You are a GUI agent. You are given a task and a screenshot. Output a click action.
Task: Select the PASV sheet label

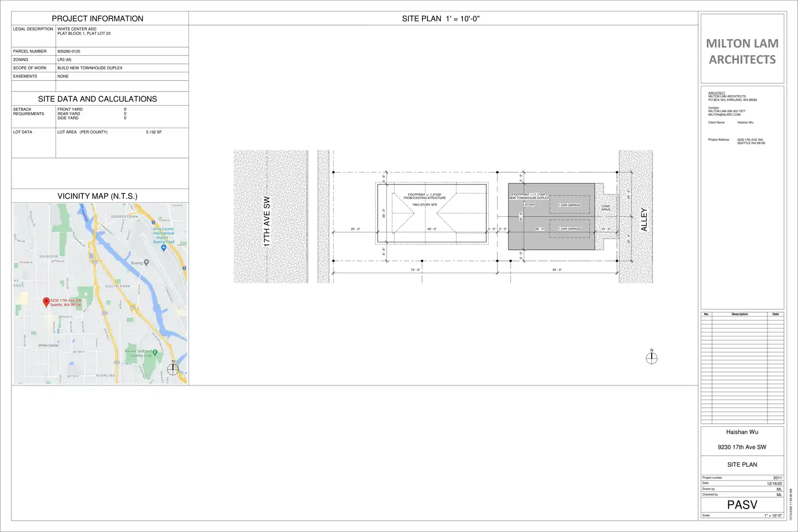pos(742,505)
